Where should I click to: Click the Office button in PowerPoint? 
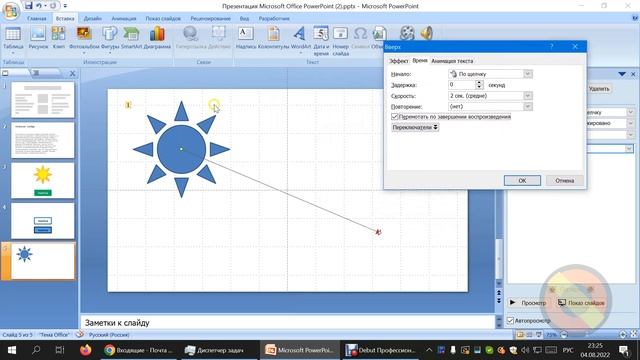(11, 11)
